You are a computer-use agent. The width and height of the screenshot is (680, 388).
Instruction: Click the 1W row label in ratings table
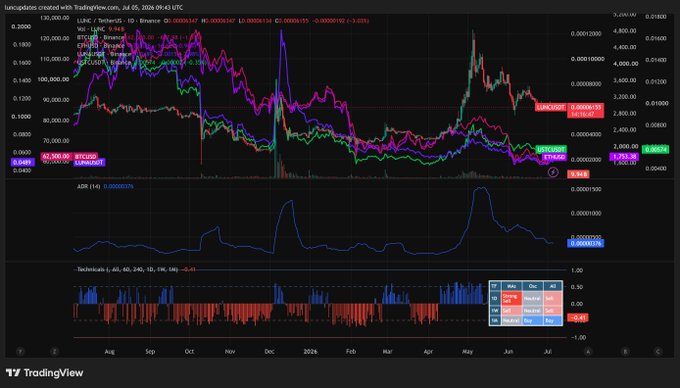tap(494, 311)
